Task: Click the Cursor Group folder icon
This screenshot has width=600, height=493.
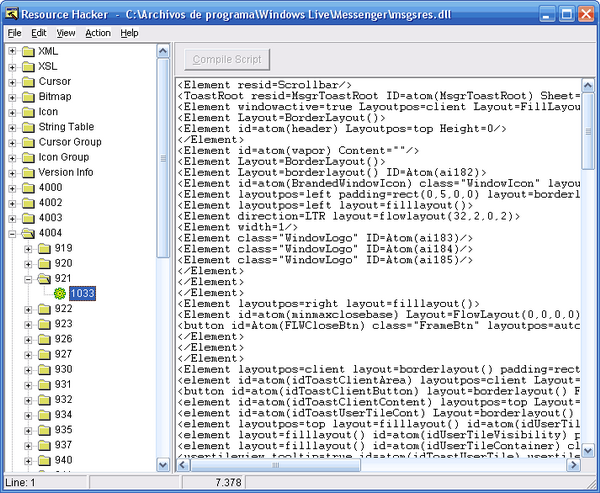Action: click(28, 142)
